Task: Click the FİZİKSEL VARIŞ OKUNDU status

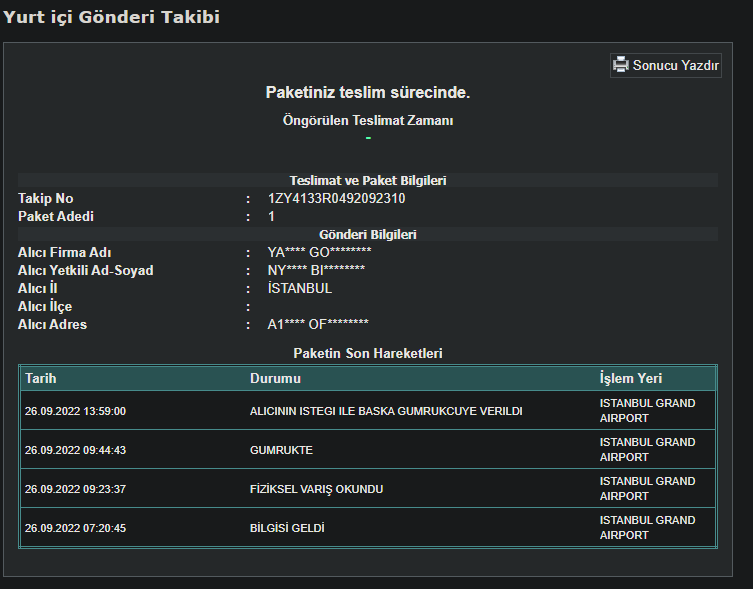Action: pyautogui.click(x=316, y=489)
